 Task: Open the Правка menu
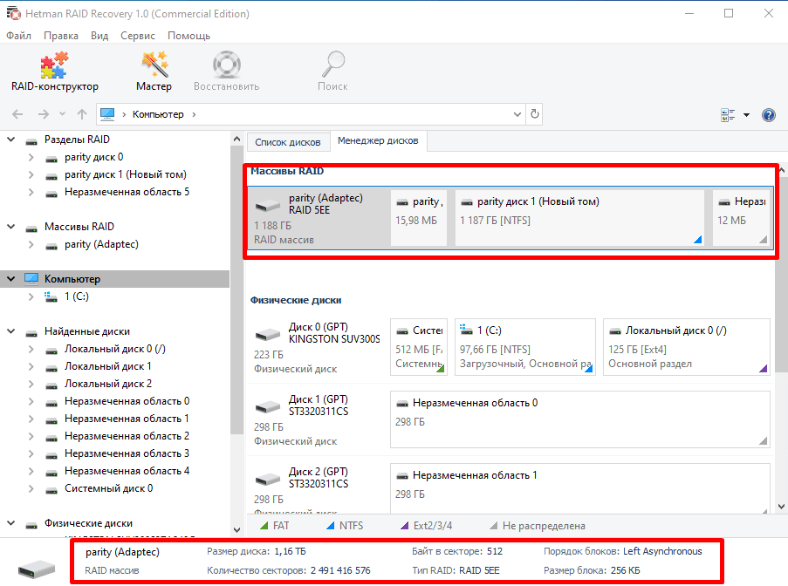coord(61,36)
